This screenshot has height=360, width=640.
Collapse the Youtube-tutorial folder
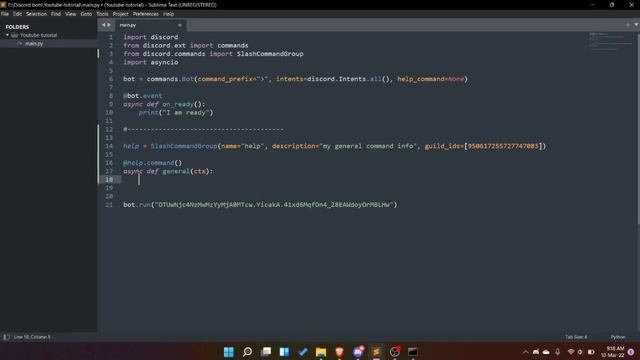7,35
